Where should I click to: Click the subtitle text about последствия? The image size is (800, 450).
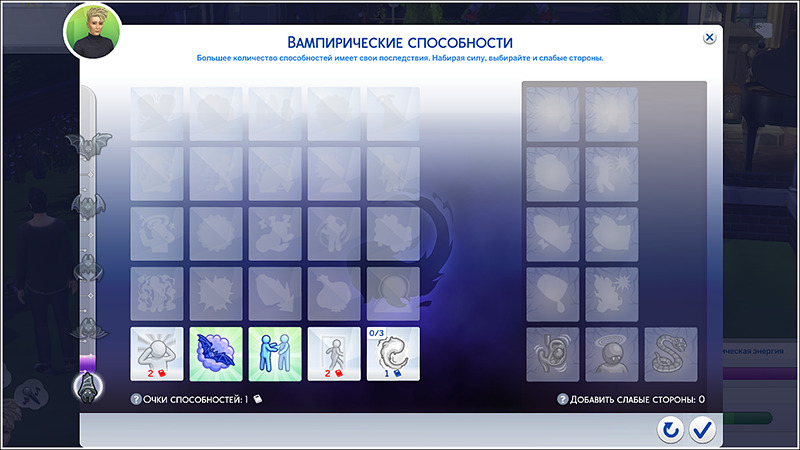tap(400, 58)
